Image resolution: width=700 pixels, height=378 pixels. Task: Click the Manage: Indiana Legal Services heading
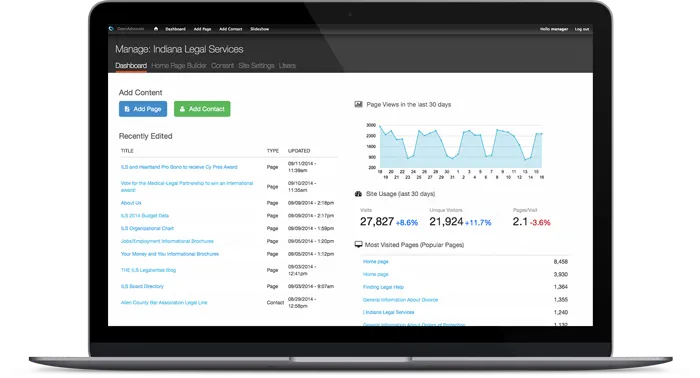[x=179, y=50]
